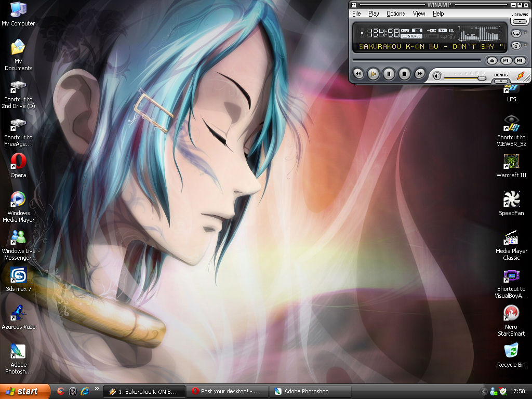Click second quick launch icon on taskbar

pyautogui.click(x=73, y=391)
